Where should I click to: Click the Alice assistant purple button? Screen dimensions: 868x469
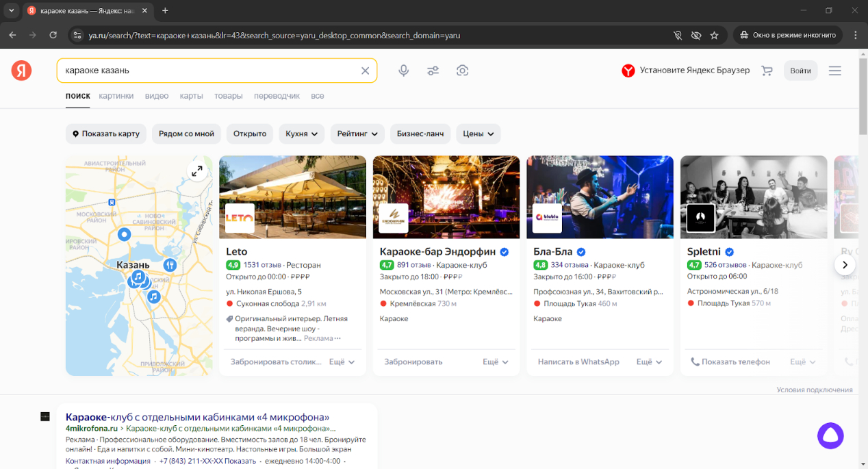click(830, 435)
